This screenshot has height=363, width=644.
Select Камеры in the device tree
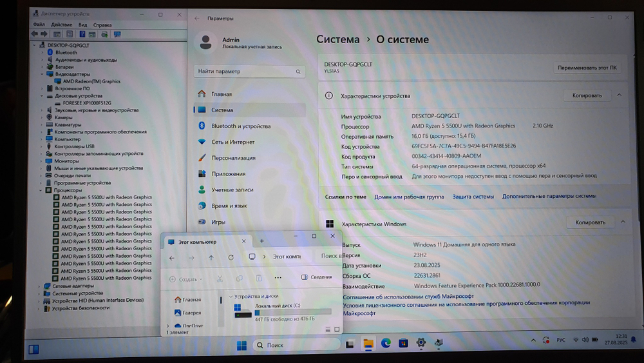64,117
